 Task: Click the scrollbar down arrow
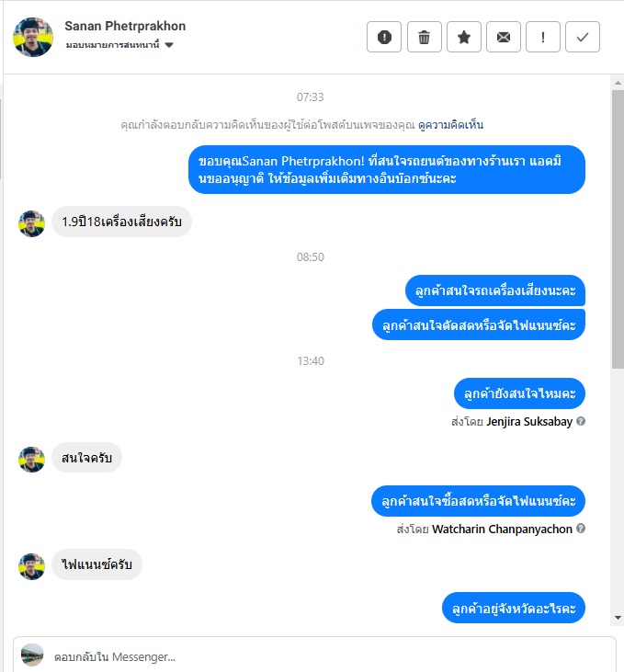(x=618, y=618)
